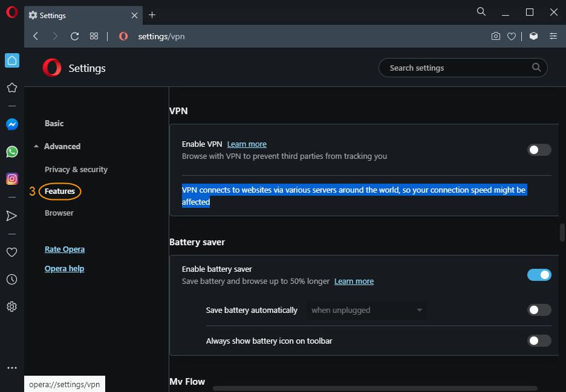The width and height of the screenshot is (566, 392).
Task: Click the forward navigation arrow
Action: (55, 36)
